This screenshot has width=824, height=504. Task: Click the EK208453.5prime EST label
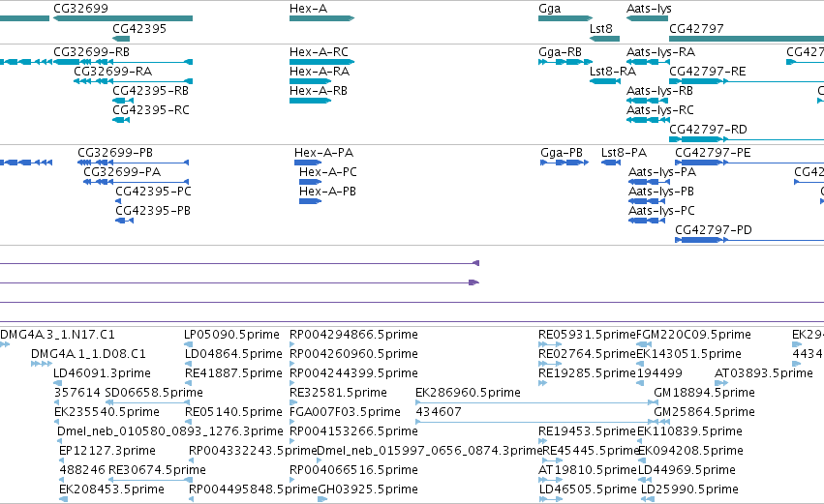click(x=112, y=489)
